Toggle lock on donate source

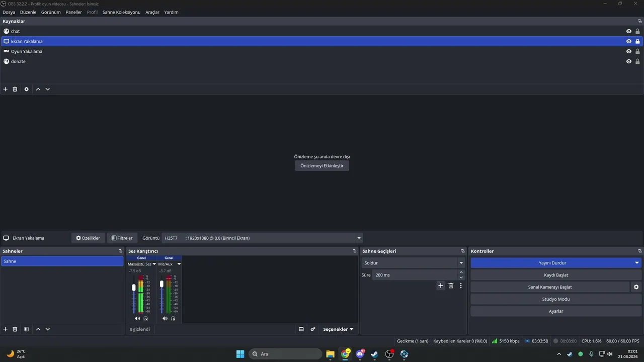point(637,61)
